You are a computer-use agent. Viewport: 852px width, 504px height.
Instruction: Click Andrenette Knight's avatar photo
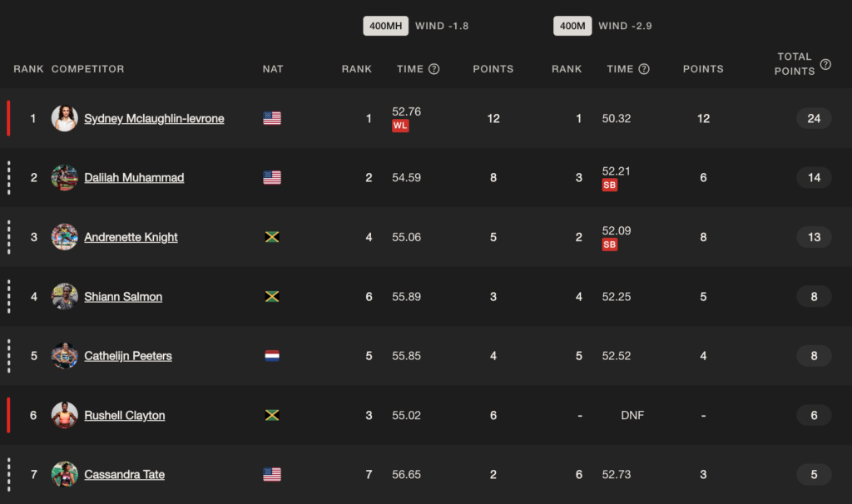click(65, 237)
